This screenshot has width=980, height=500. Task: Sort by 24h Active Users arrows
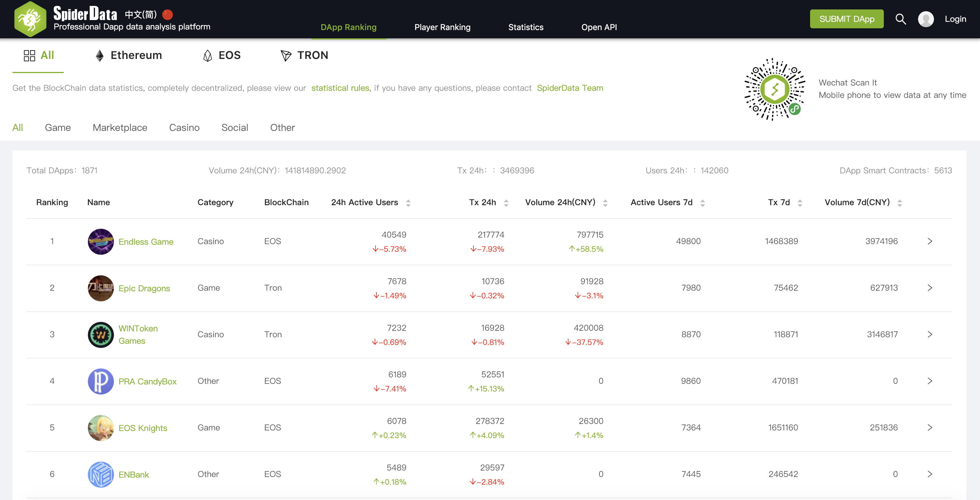coord(408,203)
